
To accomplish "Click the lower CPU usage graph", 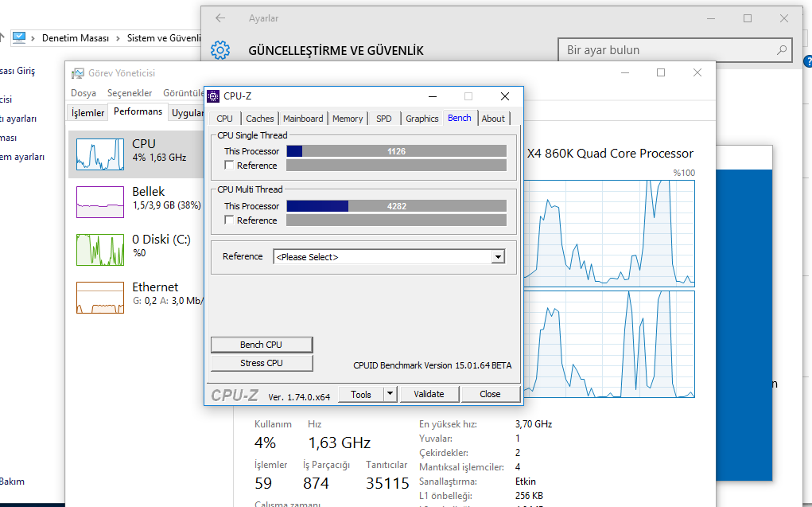I will [609, 344].
